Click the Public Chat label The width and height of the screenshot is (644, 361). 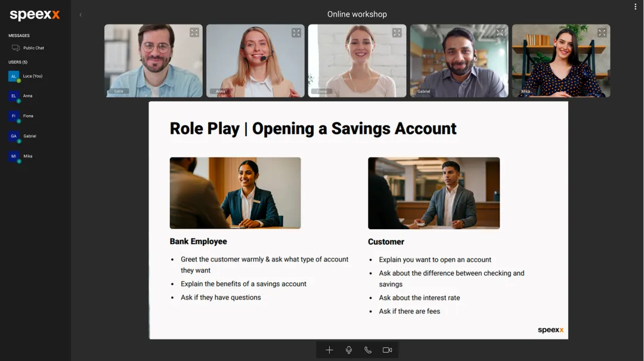33,48
